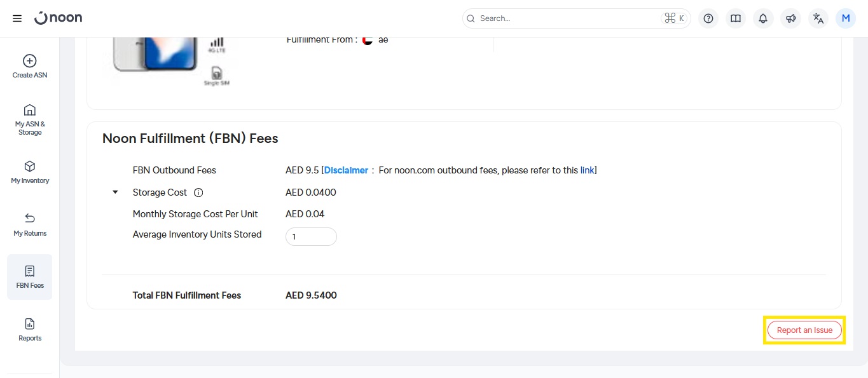Collapse the Storage Cost breakdown arrow
The width and height of the screenshot is (868, 378).
115,192
